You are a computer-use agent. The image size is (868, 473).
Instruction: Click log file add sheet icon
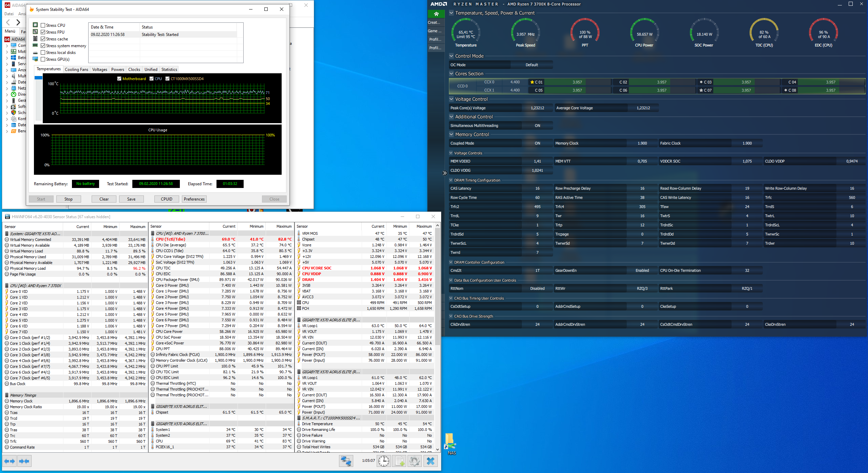coord(399,461)
